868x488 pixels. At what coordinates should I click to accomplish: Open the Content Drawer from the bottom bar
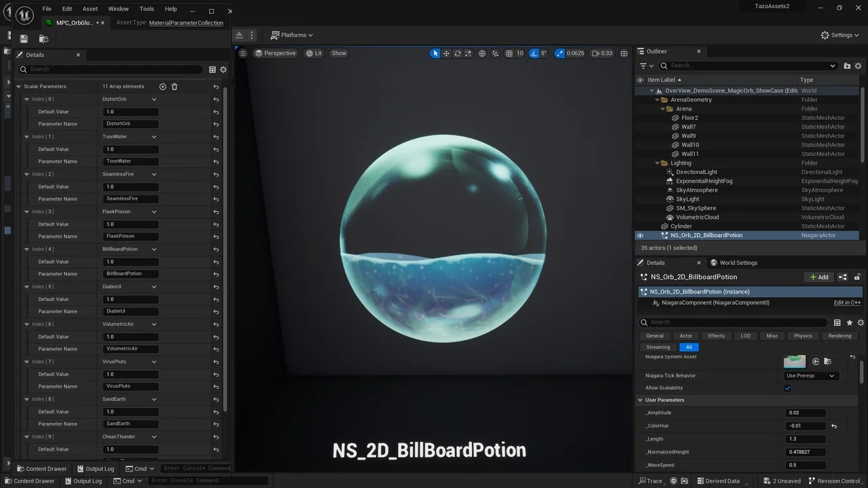click(x=42, y=468)
